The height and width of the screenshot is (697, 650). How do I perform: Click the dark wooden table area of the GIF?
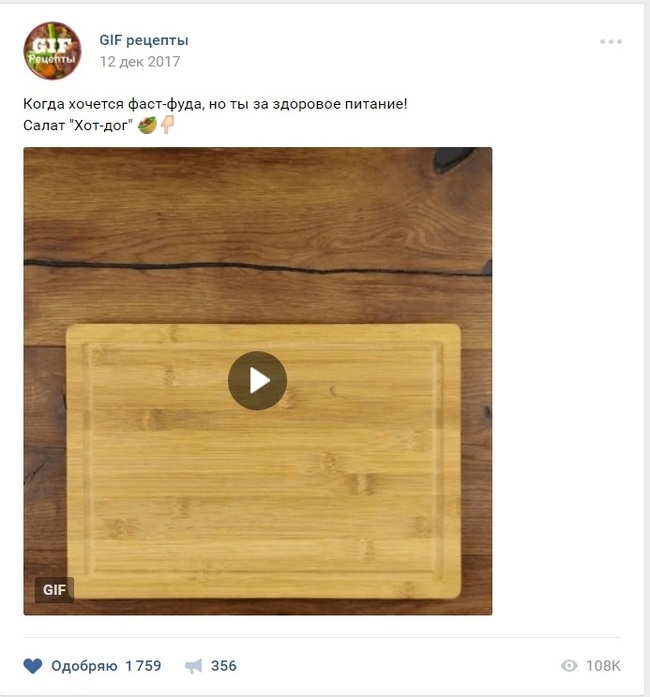250,210
